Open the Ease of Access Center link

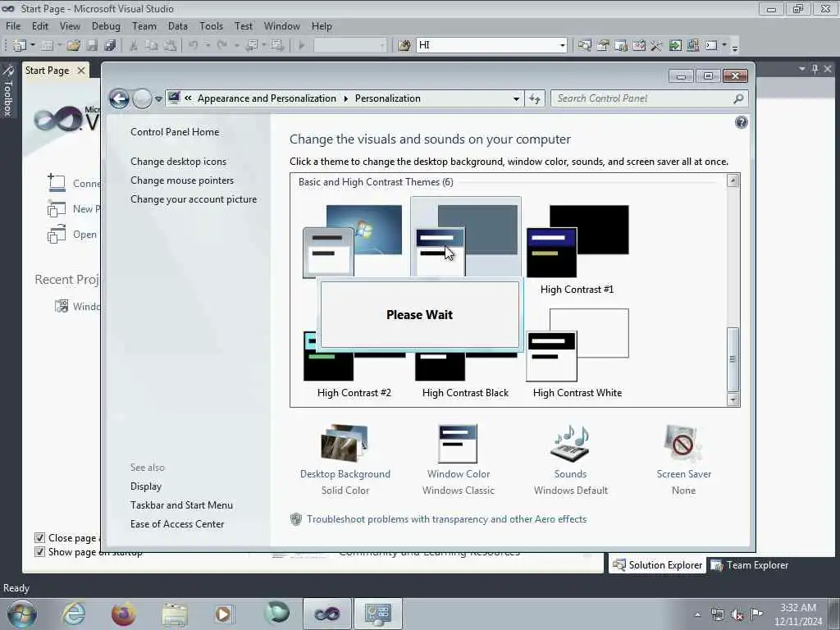click(177, 524)
